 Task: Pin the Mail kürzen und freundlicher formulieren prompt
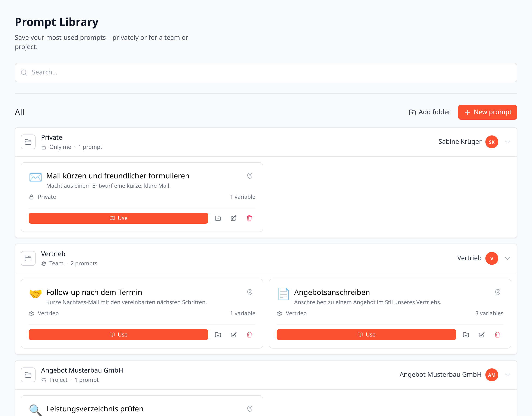click(x=250, y=176)
